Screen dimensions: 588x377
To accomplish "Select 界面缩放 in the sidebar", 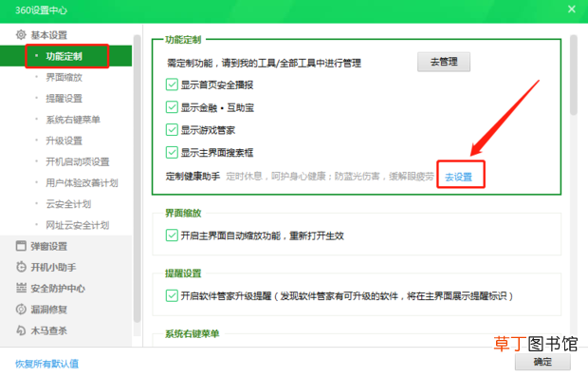I will (x=64, y=77).
